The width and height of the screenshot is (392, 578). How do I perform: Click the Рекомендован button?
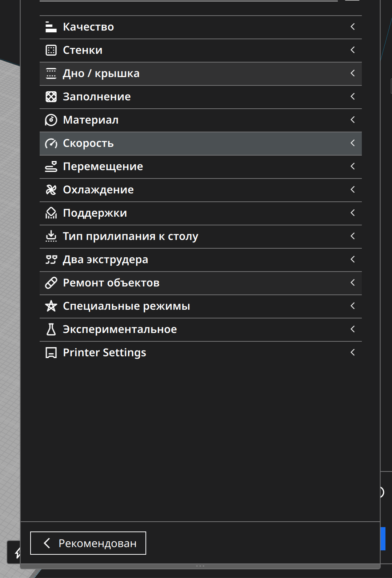[88, 543]
